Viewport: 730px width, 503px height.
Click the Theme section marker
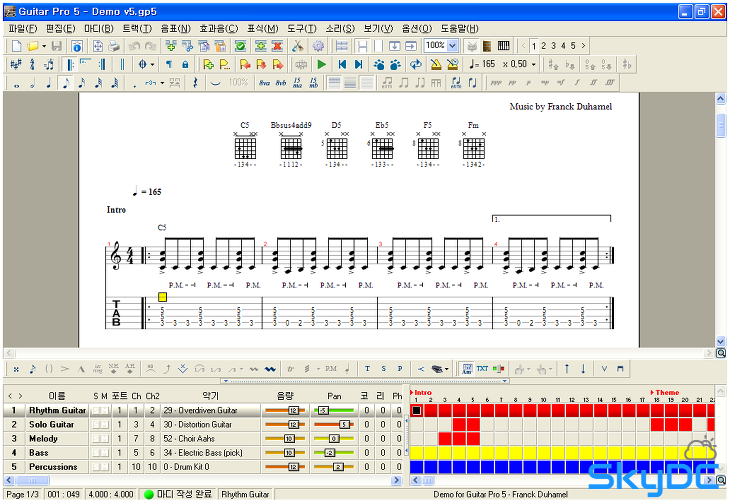click(x=667, y=393)
